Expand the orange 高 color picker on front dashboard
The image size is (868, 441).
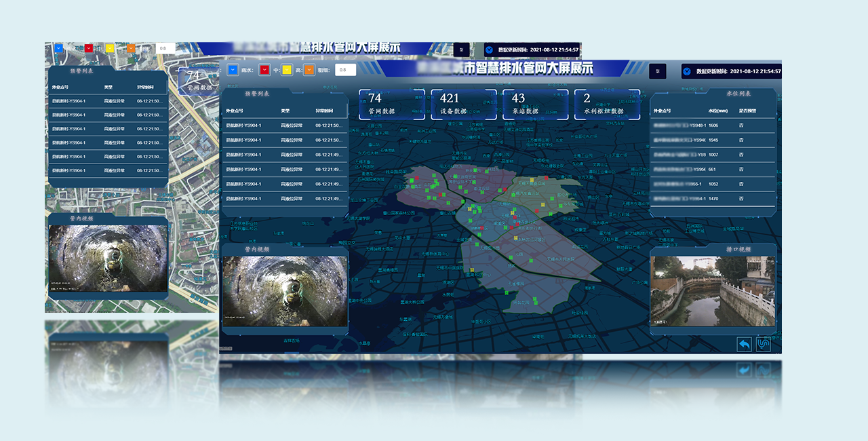309,69
